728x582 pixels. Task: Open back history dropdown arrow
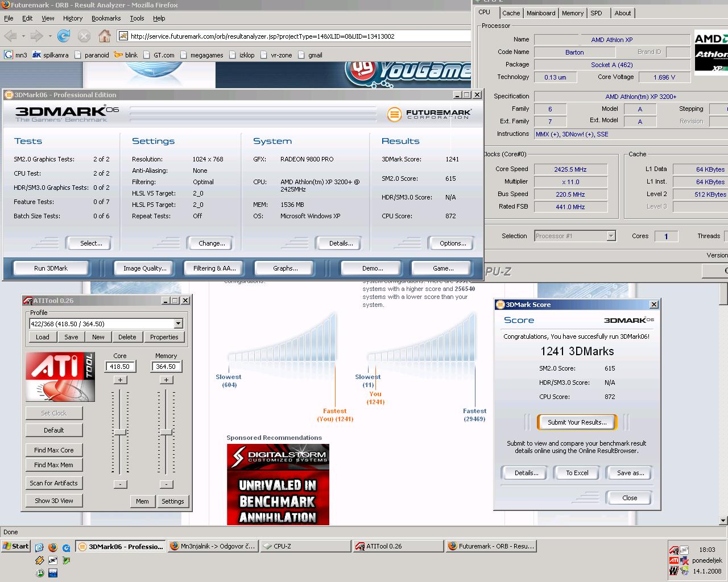(x=23, y=36)
